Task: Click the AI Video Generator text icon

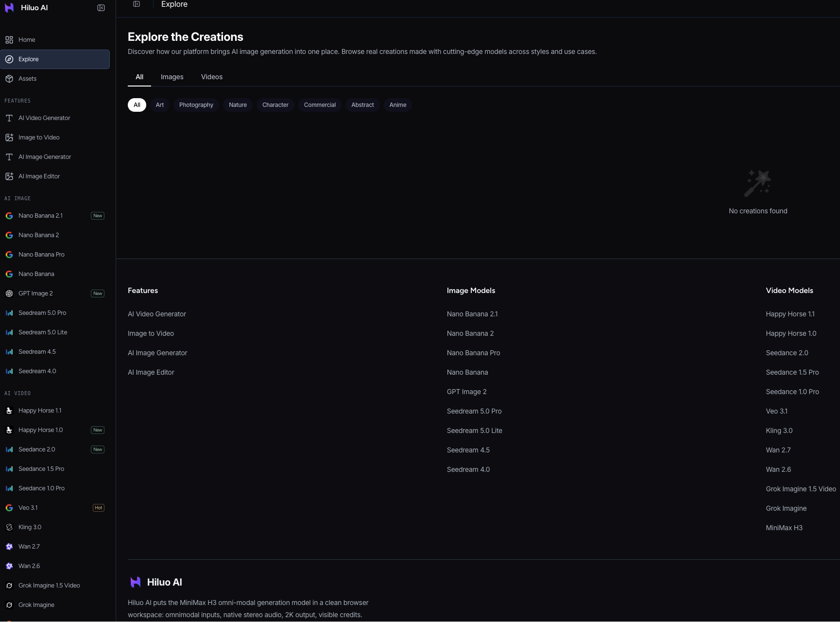Action: (9, 118)
